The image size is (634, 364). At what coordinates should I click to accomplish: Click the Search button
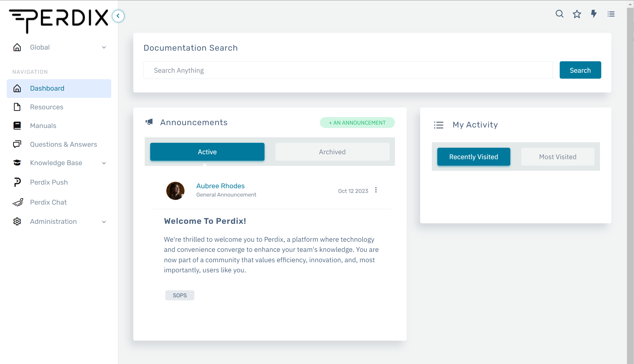[580, 70]
